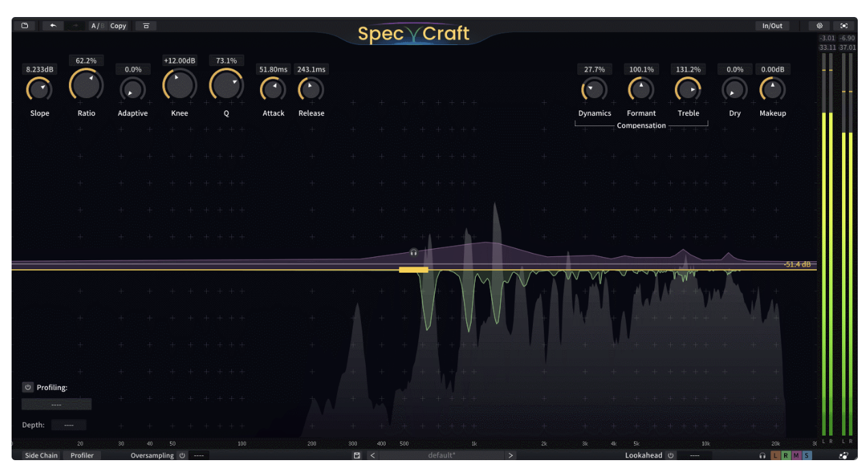Click the Dynamics compensation knob
868x469 pixels.
pyautogui.click(x=594, y=89)
